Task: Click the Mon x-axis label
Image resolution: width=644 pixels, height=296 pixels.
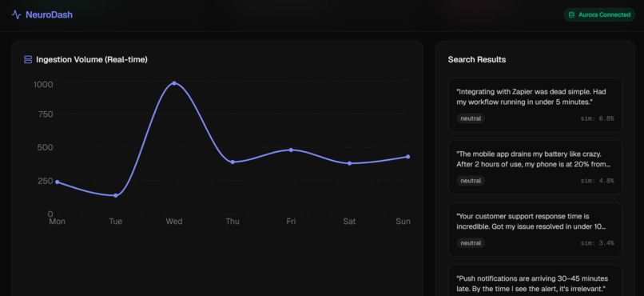Action: (x=57, y=222)
